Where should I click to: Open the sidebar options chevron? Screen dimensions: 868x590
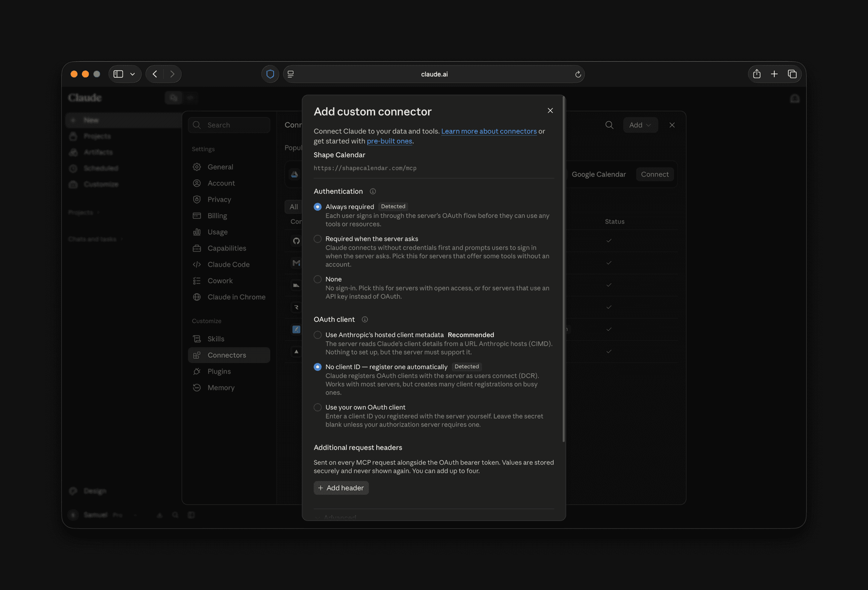[x=133, y=74]
